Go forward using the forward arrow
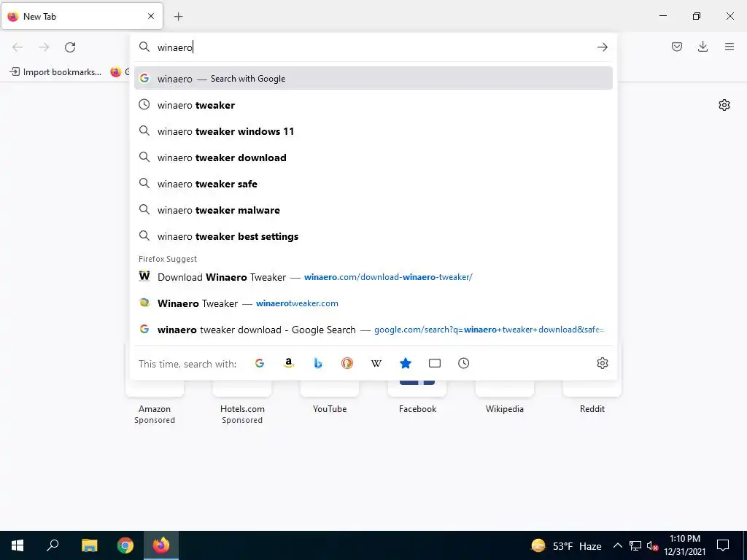The width and height of the screenshot is (747, 560). [44, 47]
